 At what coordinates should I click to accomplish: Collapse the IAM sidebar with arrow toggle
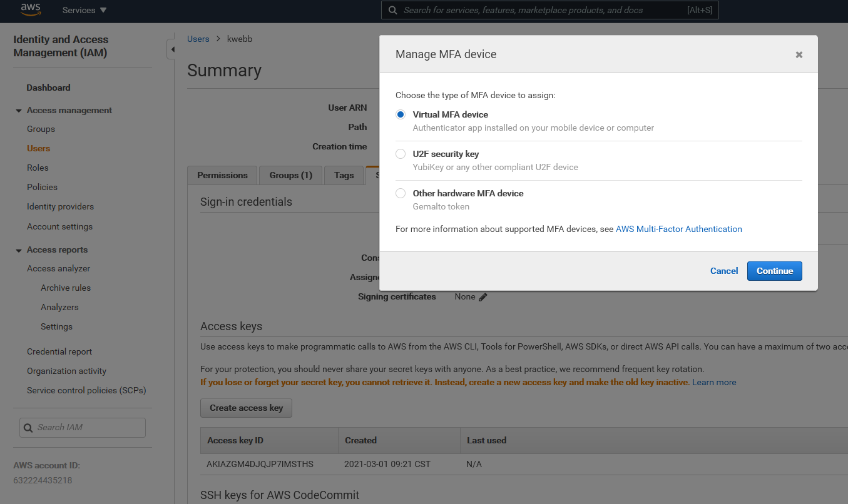tap(171, 49)
